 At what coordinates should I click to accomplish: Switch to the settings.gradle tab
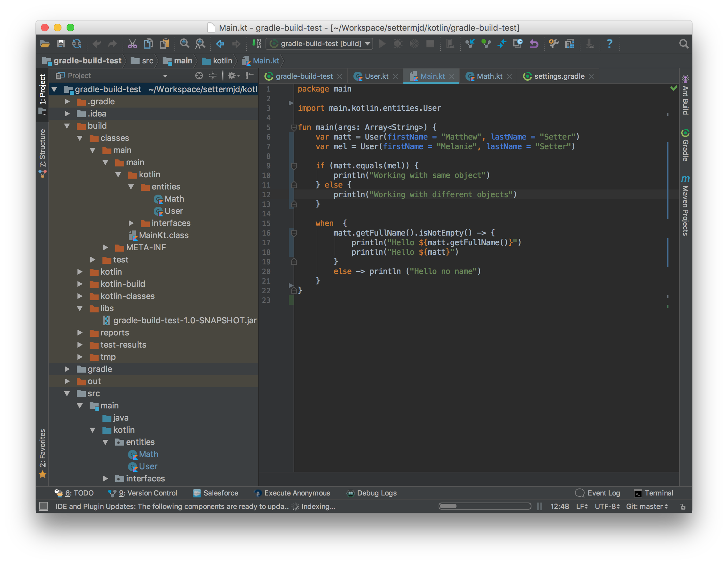[559, 76]
